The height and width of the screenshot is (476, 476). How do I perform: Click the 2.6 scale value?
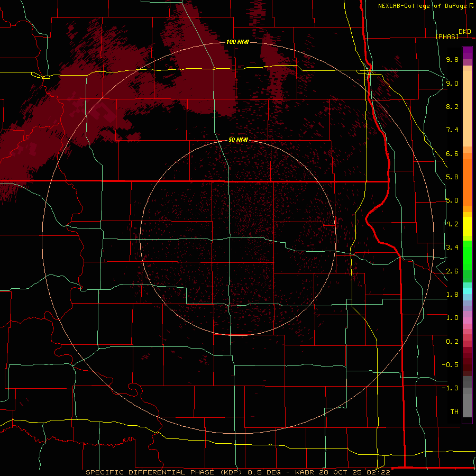(x=452, y=271)
